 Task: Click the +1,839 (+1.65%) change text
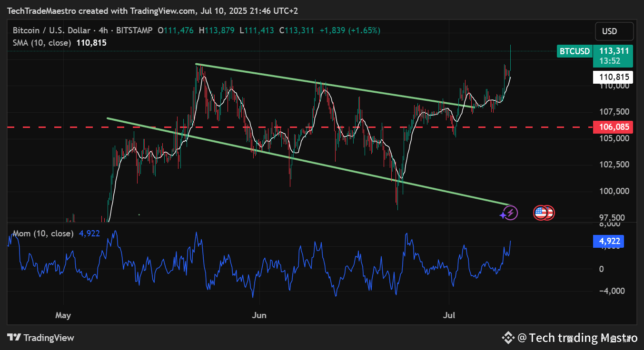click(350, 30)
